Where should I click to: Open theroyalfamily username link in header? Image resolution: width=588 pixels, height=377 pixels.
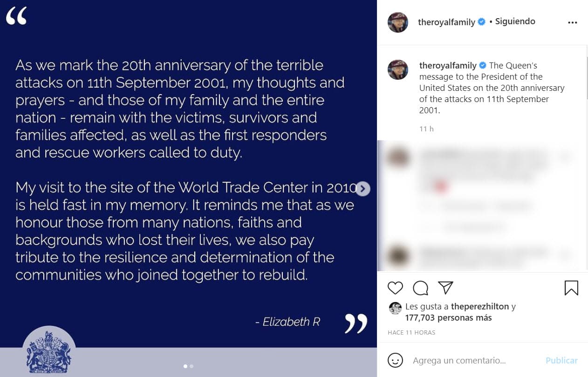coord(446,22)
